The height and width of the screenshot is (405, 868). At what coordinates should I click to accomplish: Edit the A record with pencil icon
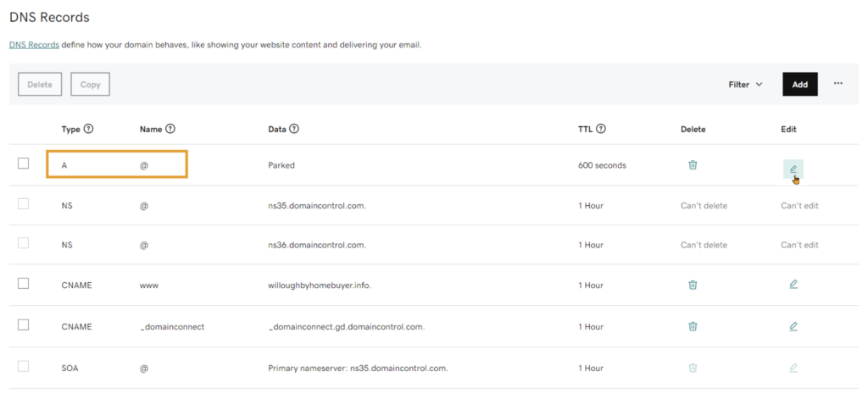(793, 169)
